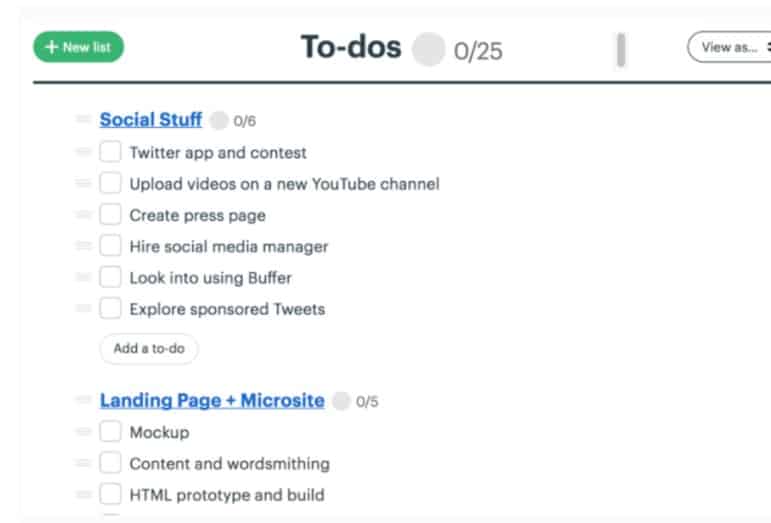
Task: Open the Landing Page + Microsite list
Action: tap(212, 400)
